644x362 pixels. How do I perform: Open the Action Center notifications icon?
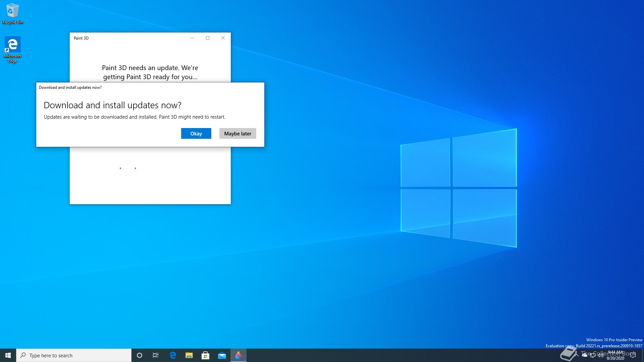coord(633,355)
